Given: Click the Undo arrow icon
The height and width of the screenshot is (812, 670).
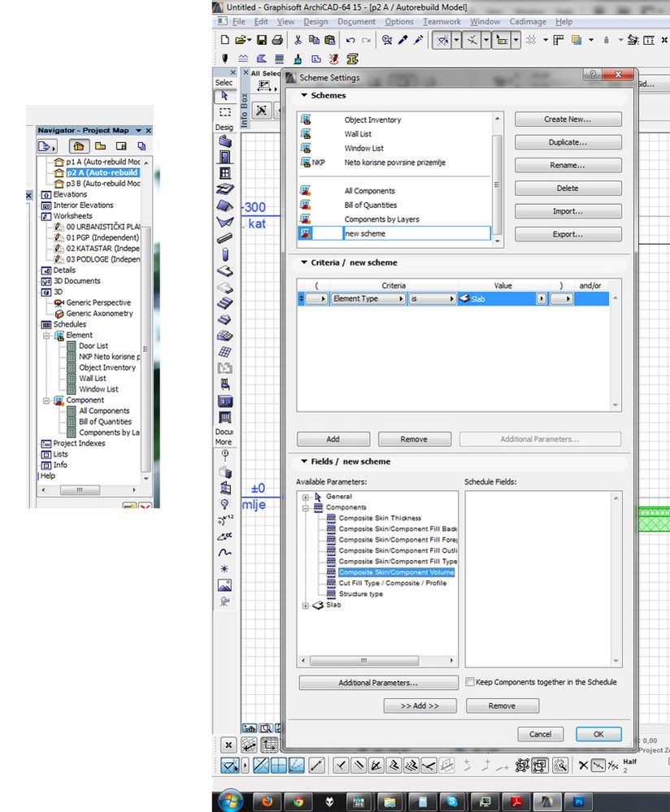Looking at the screenshot, I should point(350,40).
